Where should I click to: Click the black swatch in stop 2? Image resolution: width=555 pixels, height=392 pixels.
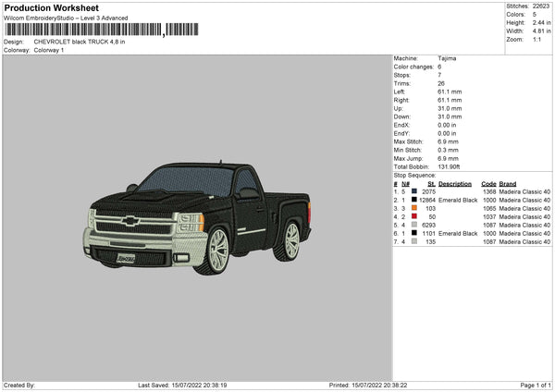pos(414,200)
